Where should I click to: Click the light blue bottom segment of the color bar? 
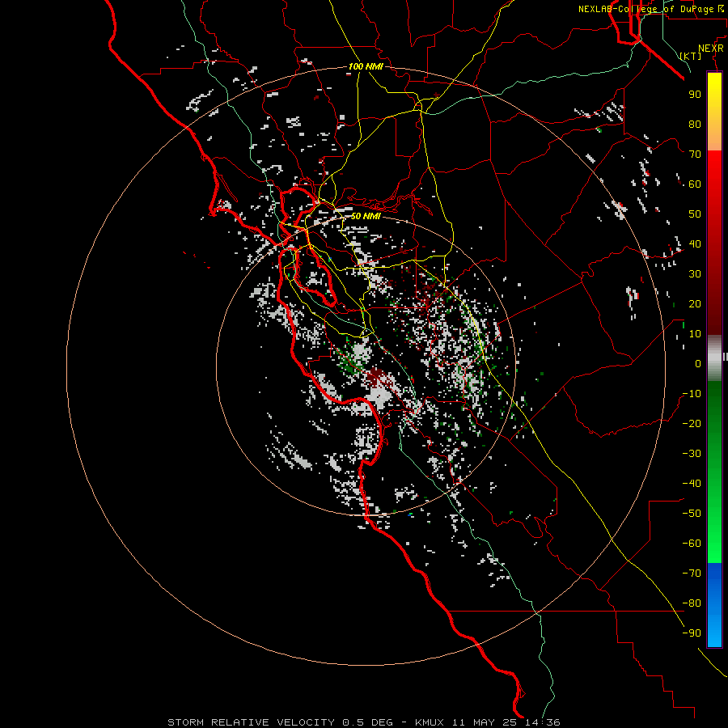pos(714,632)
